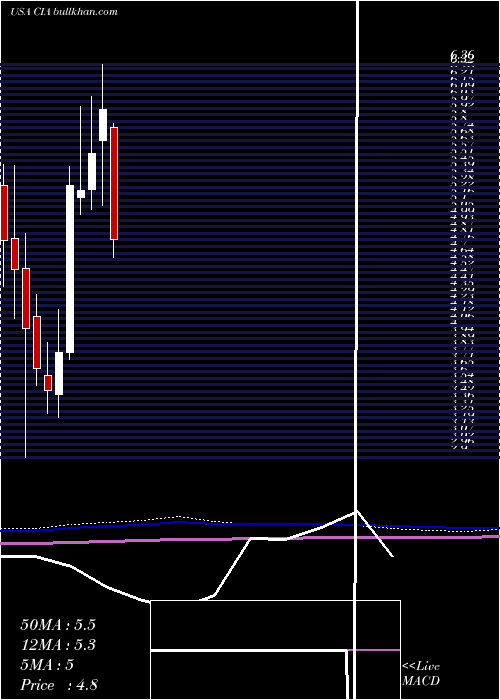This screenshot has width=500, height=700.
Task: Click the last large red candlestick
Action: pos(114,183)
